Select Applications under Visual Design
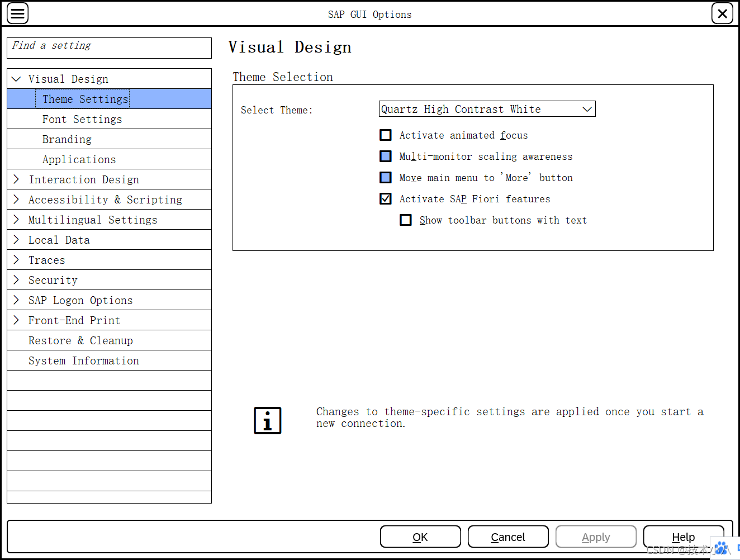Image resolution: width=740 pixels, height=560 pixels. tap(79, 159)
